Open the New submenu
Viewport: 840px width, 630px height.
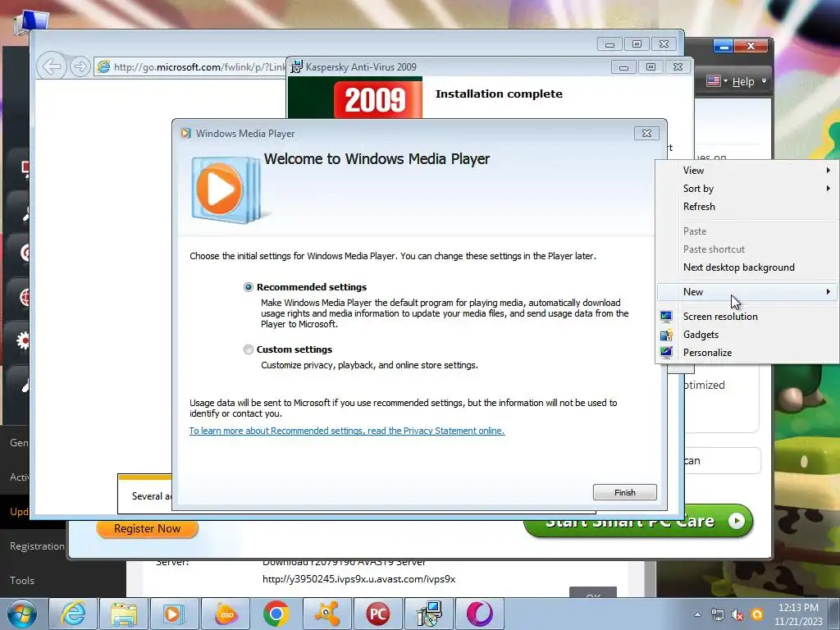[747, 292]
